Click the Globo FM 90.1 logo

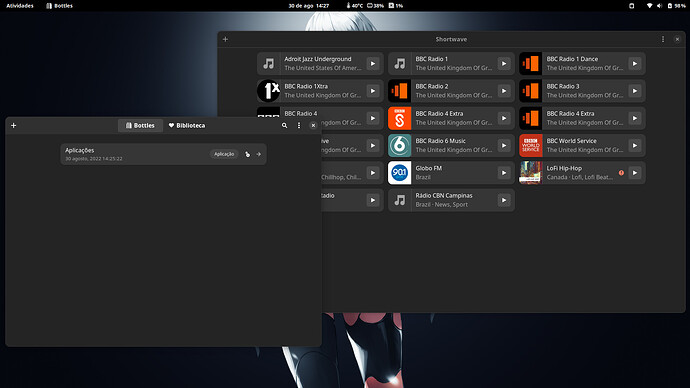[400, 173]
